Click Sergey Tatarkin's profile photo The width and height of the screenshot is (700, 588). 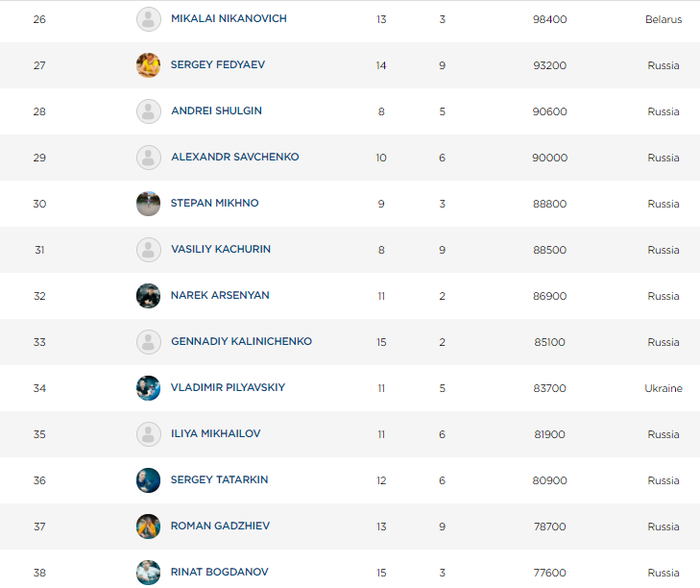[148, 479]
